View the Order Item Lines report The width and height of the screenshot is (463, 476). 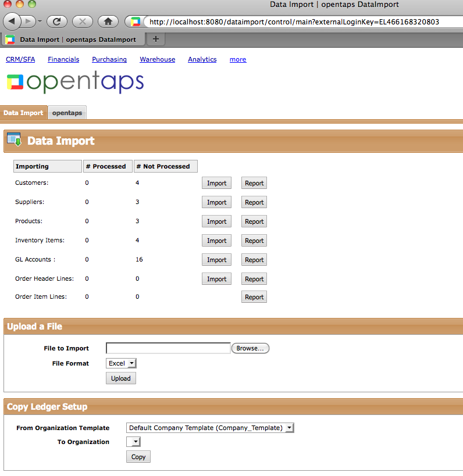254,297
